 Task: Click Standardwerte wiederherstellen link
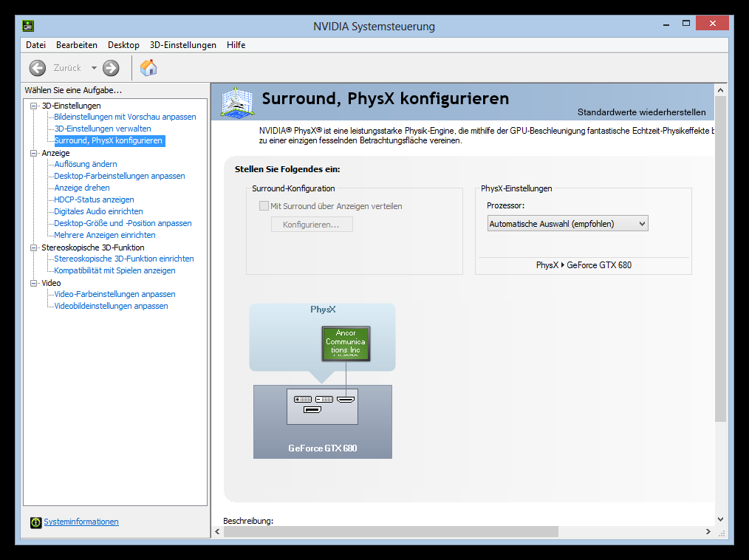pos(641,112)
